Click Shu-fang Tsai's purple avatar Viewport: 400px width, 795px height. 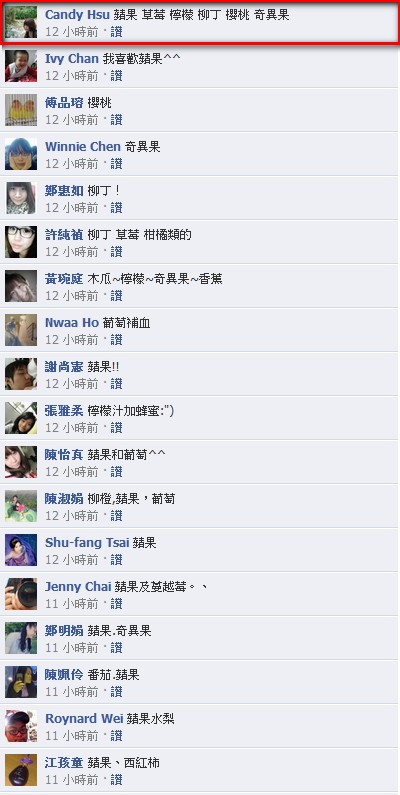[x=21, y=550]
